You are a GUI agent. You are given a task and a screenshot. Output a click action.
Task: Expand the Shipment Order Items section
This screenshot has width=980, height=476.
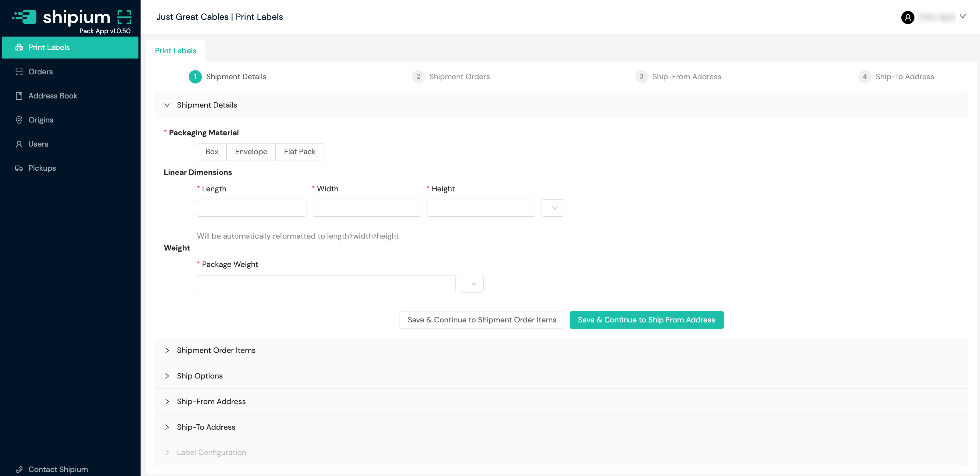pos(561,350)
